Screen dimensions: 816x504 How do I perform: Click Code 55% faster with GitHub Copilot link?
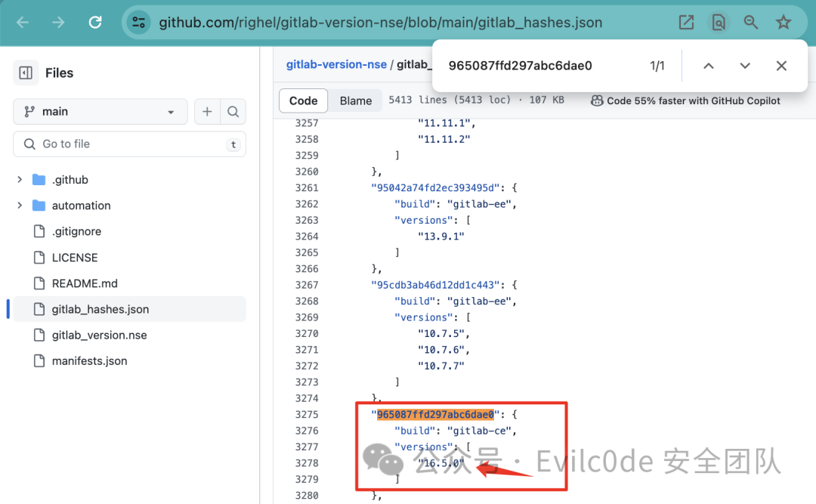click(x=693, y=100)
